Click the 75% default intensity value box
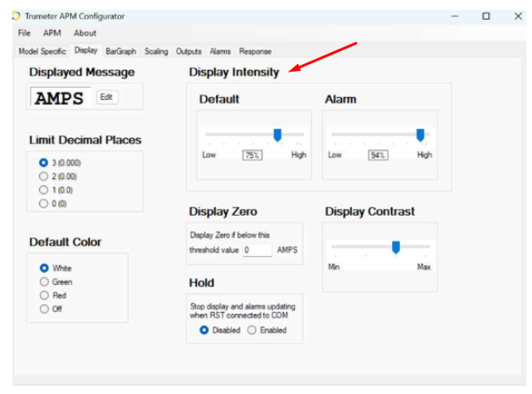The image size is (532, 394). point(252,155)
